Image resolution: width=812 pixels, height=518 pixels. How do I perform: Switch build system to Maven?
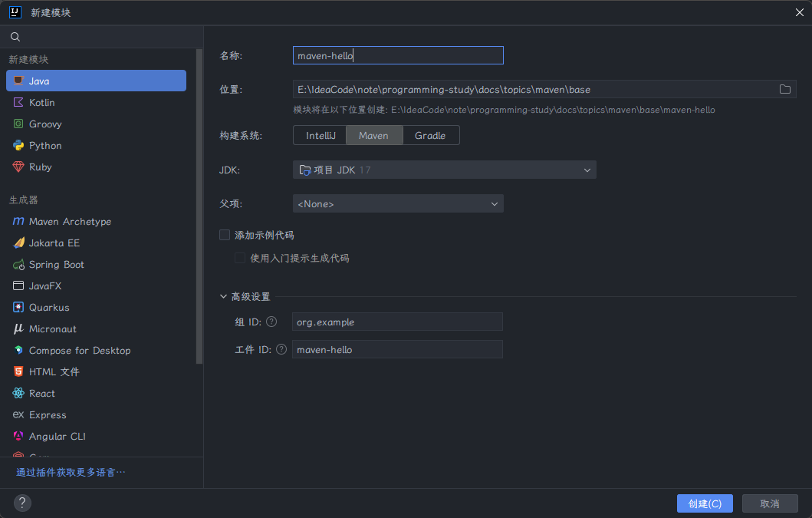(x=374, y=135)
